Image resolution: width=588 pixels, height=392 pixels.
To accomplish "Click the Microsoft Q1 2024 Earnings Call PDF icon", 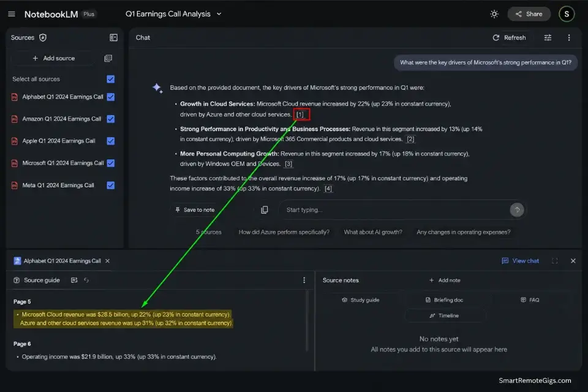I will tap(15, 164).
